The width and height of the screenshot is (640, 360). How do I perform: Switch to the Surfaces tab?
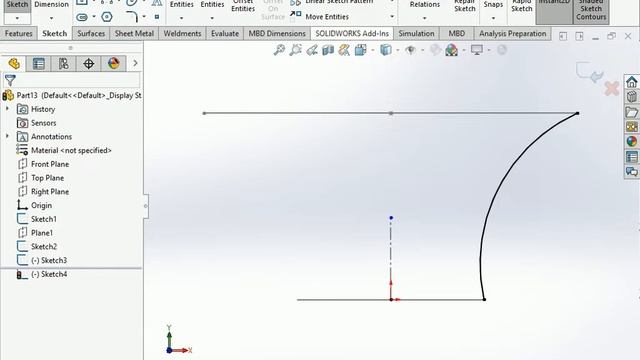pos(91,33)
